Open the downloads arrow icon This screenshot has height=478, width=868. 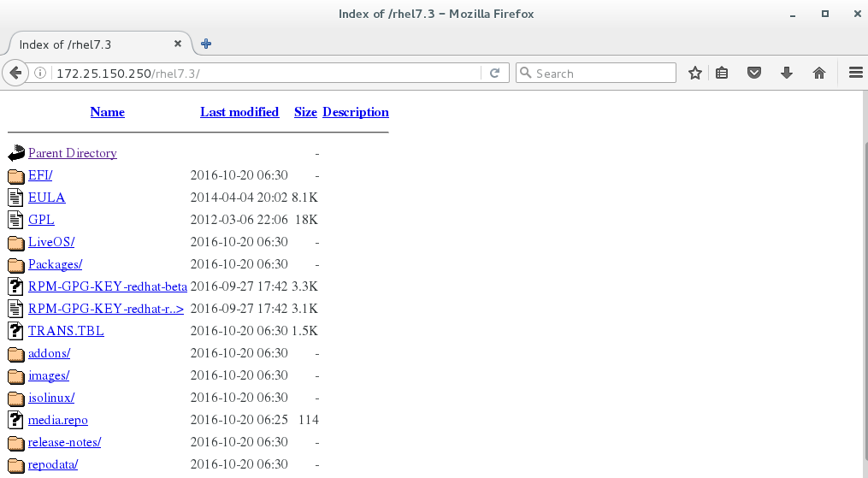coord(787,73)
